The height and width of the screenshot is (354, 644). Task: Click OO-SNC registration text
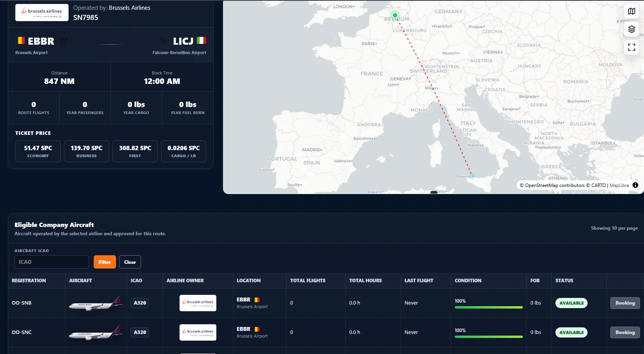[x=22, y=332]
